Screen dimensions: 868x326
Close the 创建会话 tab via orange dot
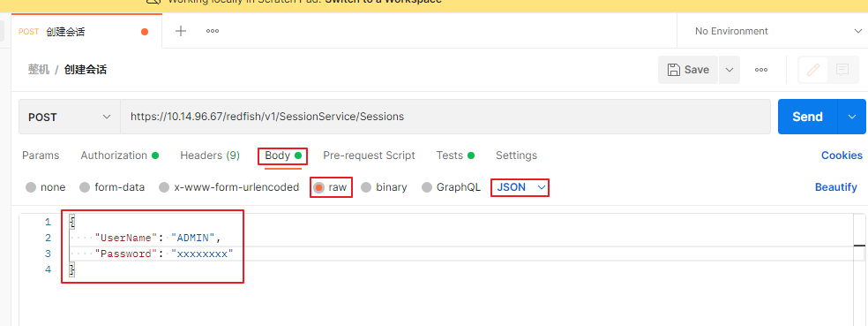click(x=145, y=32)
